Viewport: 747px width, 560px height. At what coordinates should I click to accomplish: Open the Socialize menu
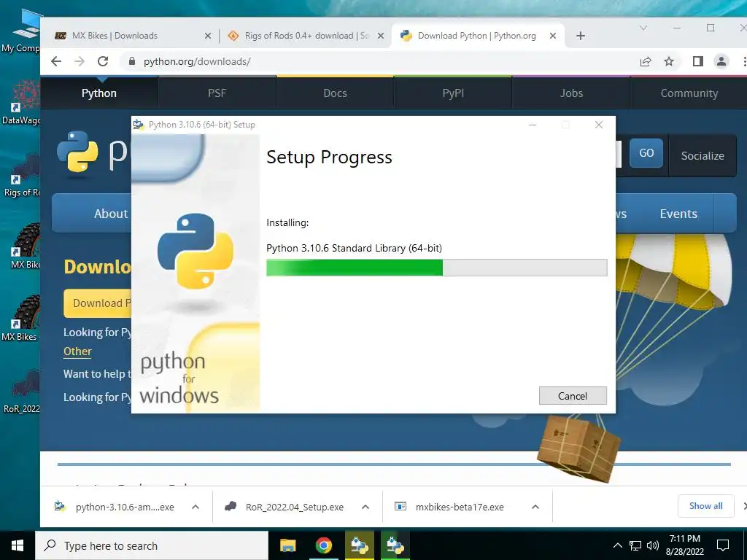point(703,156)
